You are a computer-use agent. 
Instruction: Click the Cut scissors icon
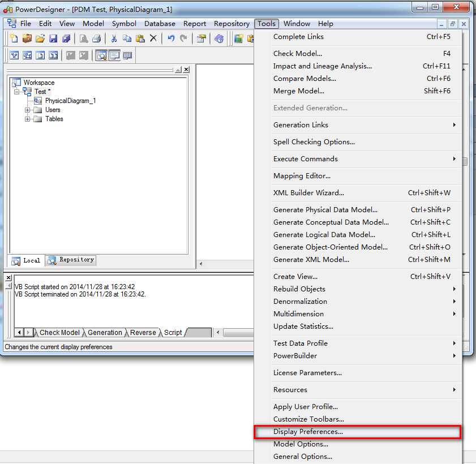click(x=114, y=38)
